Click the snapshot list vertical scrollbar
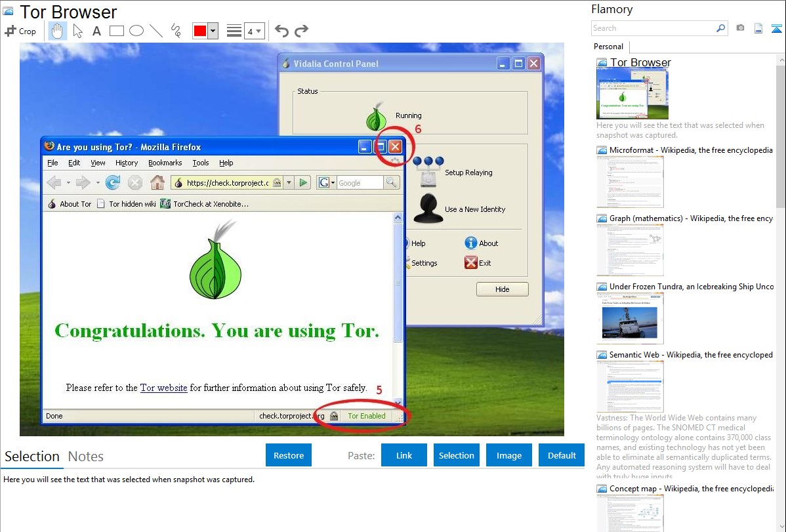Screen dimensions: 786x532 pos(781,135)
